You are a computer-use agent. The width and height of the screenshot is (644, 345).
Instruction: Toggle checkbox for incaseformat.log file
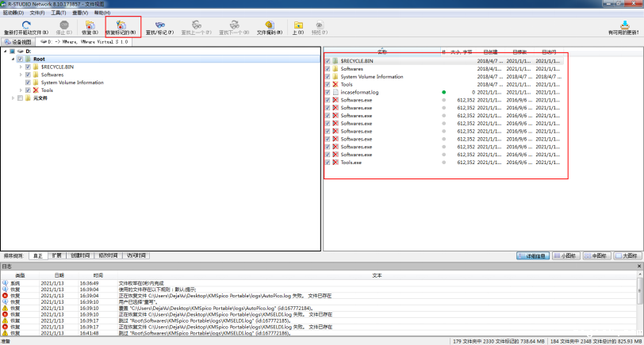click(328, 92)
